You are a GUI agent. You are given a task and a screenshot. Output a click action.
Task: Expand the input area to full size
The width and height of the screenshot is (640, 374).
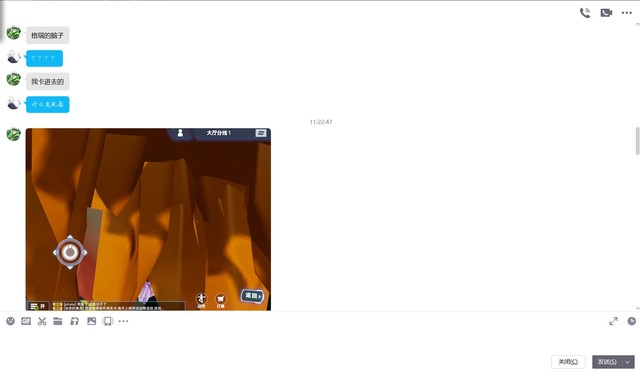[613, 321]
